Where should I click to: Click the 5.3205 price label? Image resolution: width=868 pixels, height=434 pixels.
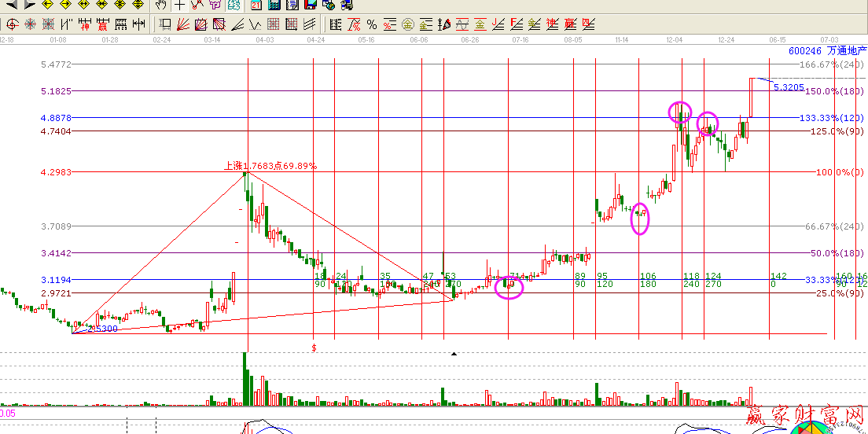click(x=789, y=87)
